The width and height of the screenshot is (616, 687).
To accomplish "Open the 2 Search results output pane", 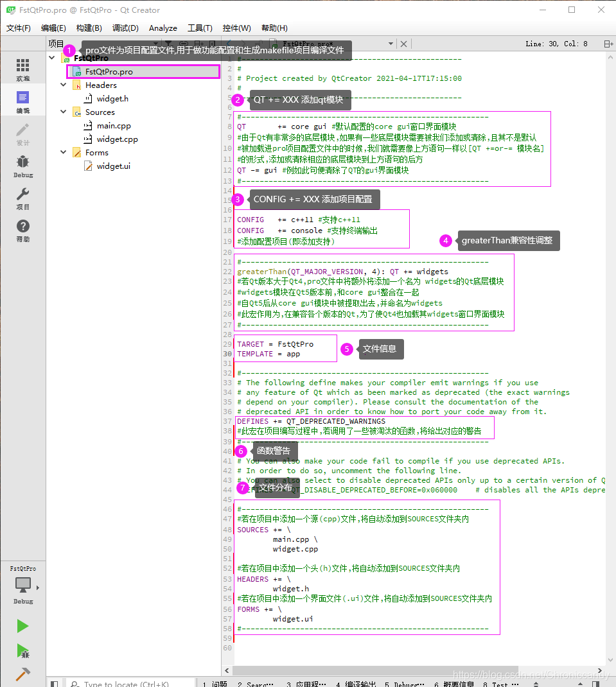I will 256,684.
